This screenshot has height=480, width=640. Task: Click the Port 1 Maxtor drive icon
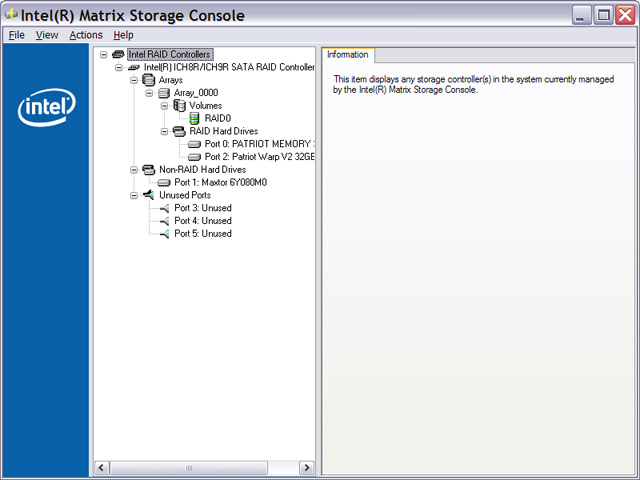(164, 182)
